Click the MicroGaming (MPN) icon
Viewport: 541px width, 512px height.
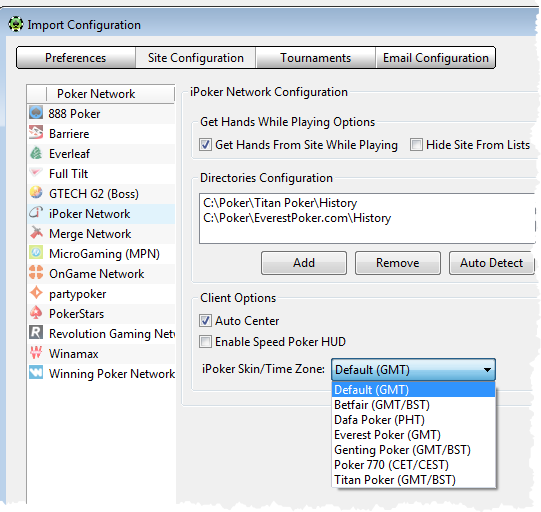click(36, 253)
